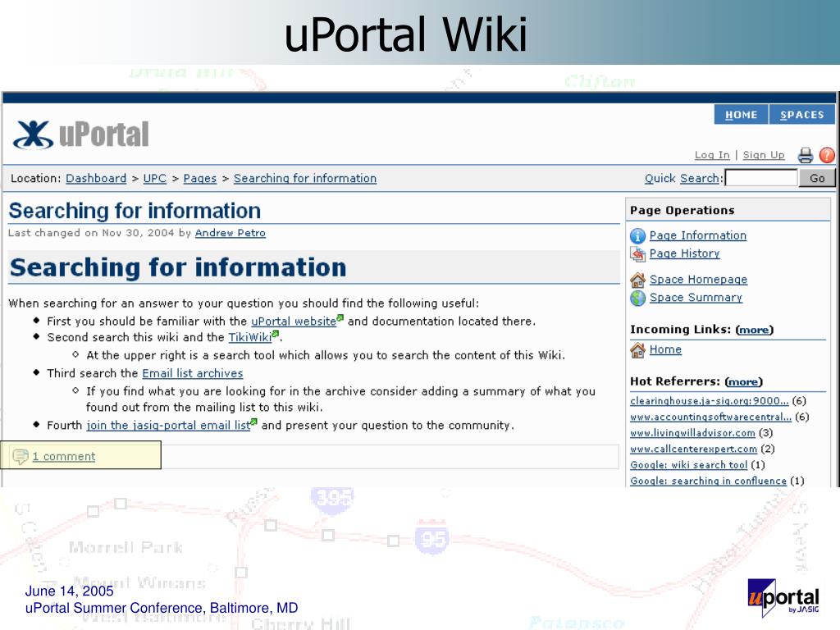The width and height of the screenshot is (840, 630).
Task: Open the SPACES tab
Action: tap(802, 115)
